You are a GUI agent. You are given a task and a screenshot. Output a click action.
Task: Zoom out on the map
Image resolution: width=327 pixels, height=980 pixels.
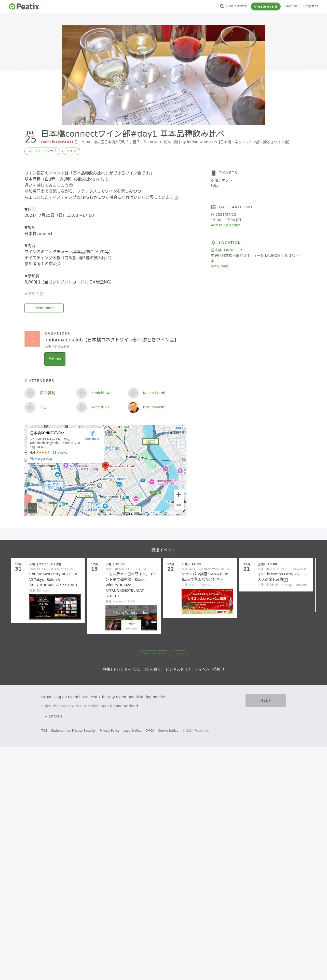[179, 505]
